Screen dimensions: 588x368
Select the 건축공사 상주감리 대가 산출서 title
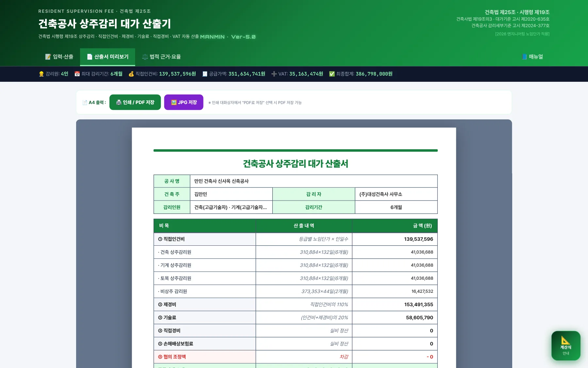pos(296,164)
